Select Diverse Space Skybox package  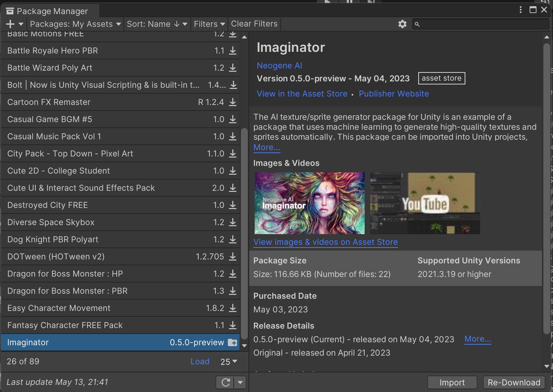120,222
